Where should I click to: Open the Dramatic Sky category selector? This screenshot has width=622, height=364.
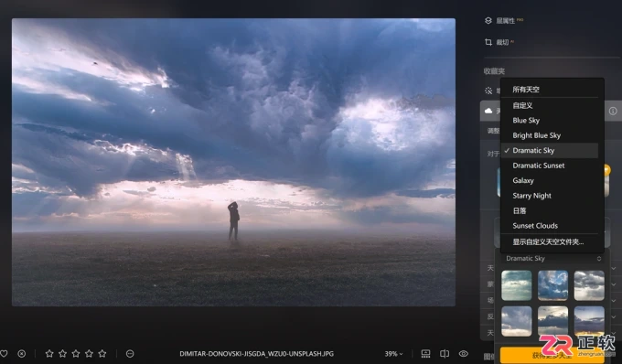click(553, 259)
